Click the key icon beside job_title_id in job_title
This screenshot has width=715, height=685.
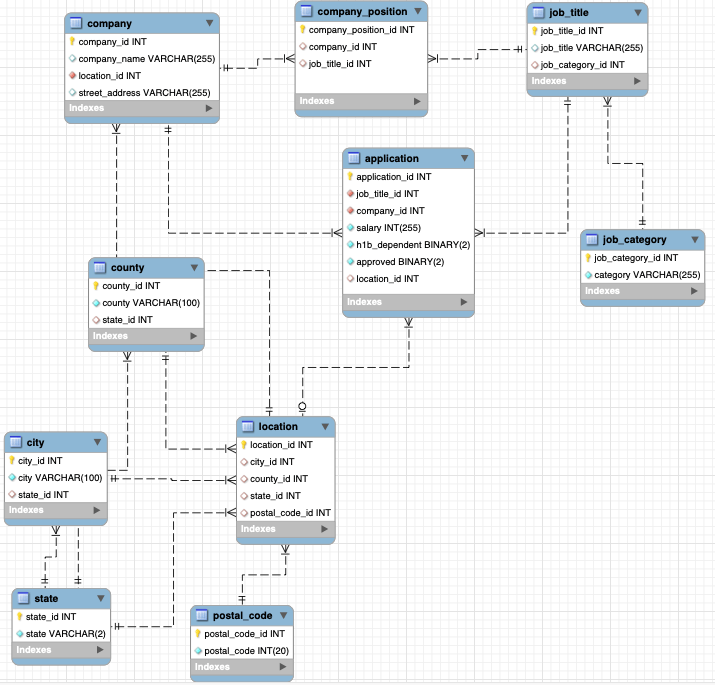pyautogui.click(x=535, y=31)
